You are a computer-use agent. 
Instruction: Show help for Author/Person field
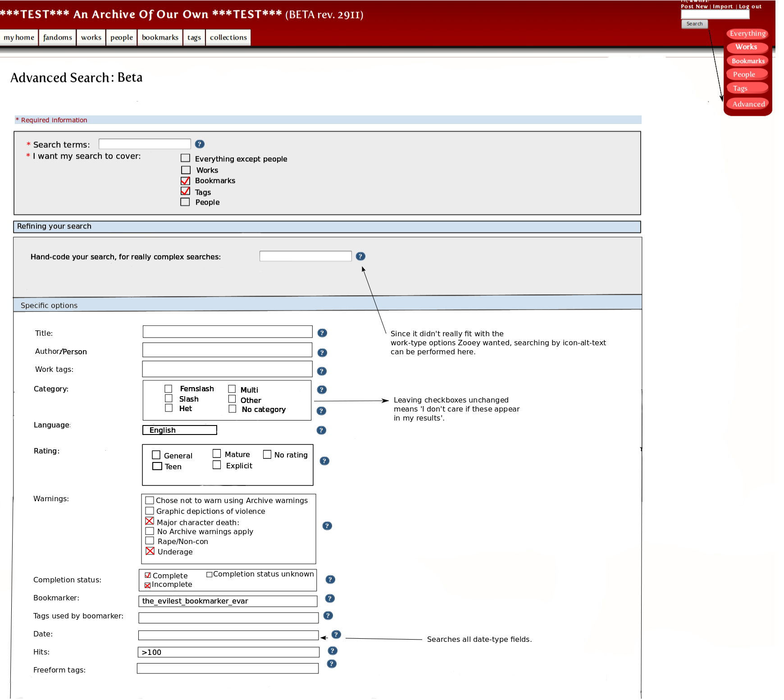(322, 353)
